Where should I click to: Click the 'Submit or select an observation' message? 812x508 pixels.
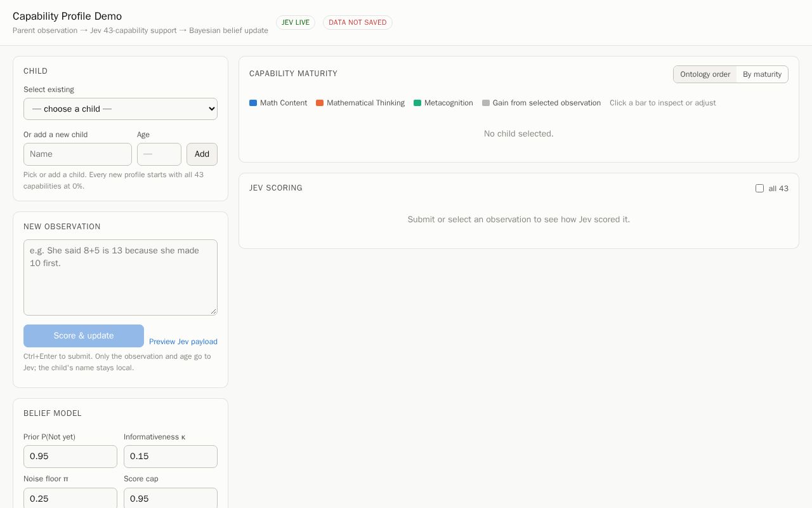(519, 220)
